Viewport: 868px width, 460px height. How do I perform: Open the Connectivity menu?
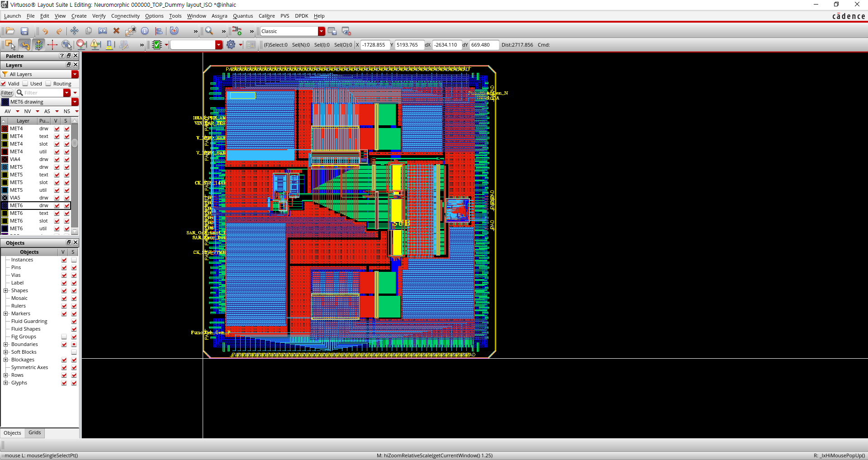(125, 16)
